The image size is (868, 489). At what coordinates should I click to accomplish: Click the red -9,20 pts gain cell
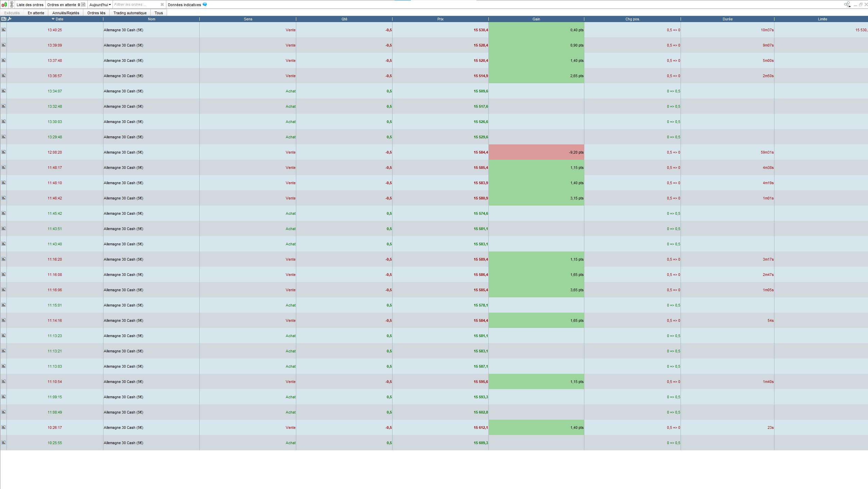tap(536, 152)
